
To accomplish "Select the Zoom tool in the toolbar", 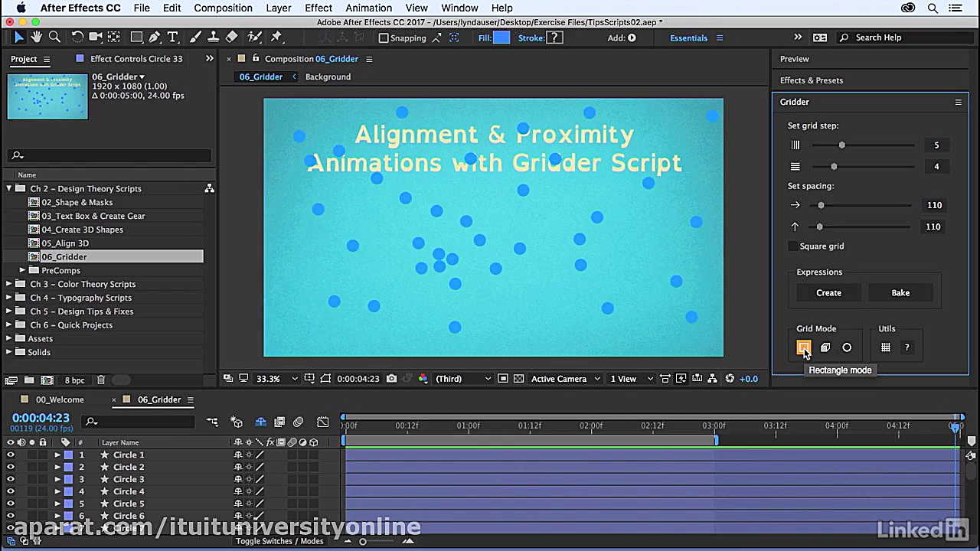I will (x=54, y=37).
